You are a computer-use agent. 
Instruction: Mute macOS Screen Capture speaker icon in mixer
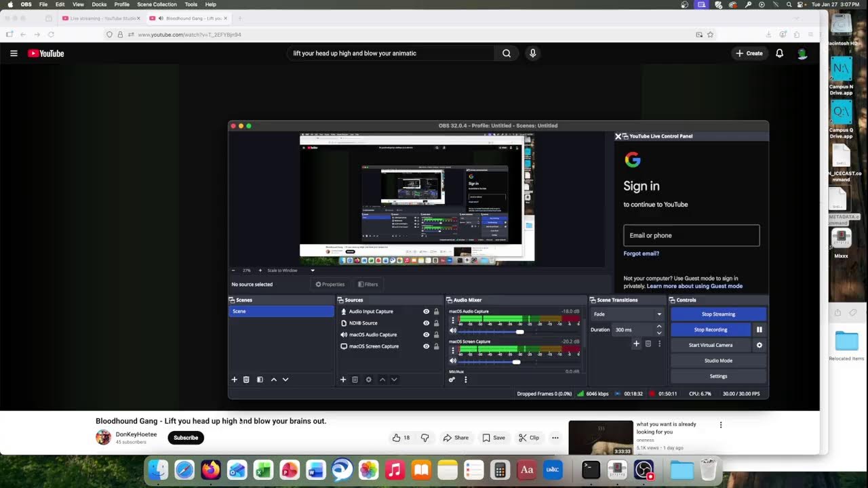[453, 362]
